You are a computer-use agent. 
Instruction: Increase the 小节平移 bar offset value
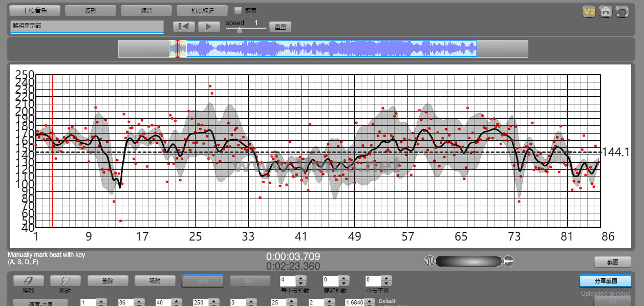[x=387, y=278]
